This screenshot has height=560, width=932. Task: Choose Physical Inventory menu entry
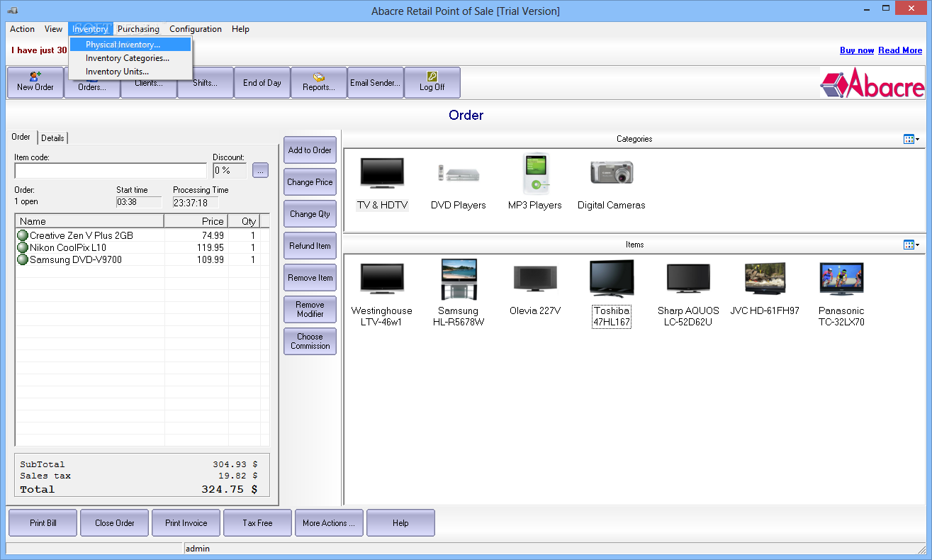(130, 45)
